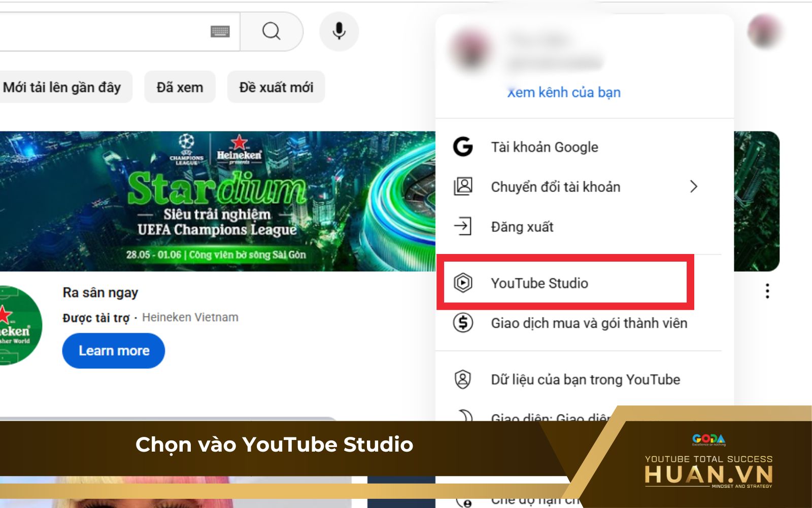Open the on-screen keyboard icon

tap(220, 31)
